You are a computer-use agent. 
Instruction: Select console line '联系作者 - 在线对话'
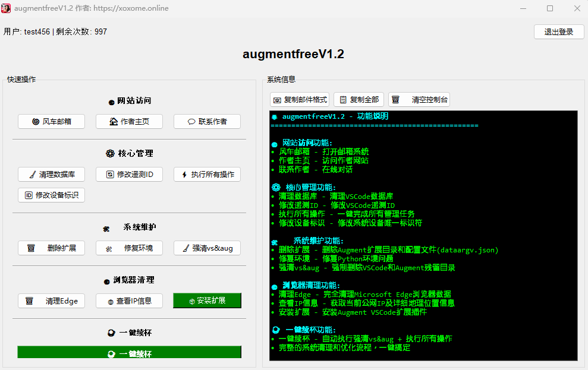point(316,170)
